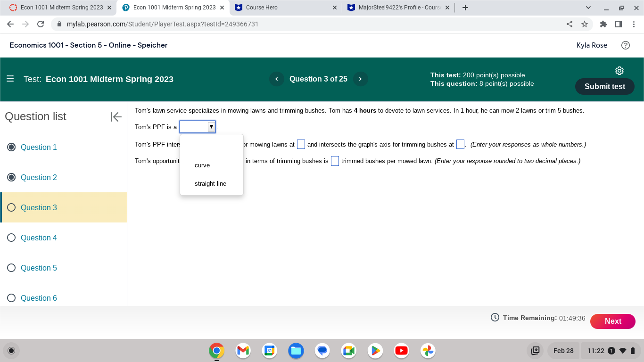Advance with the next question arrow

(360, 79)
